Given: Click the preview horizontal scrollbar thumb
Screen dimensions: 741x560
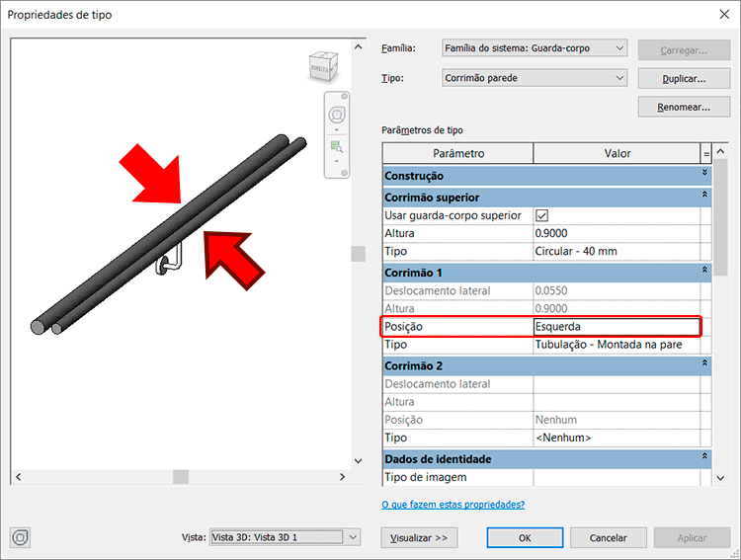Looking at the screenshot, I should pos(180,476).
